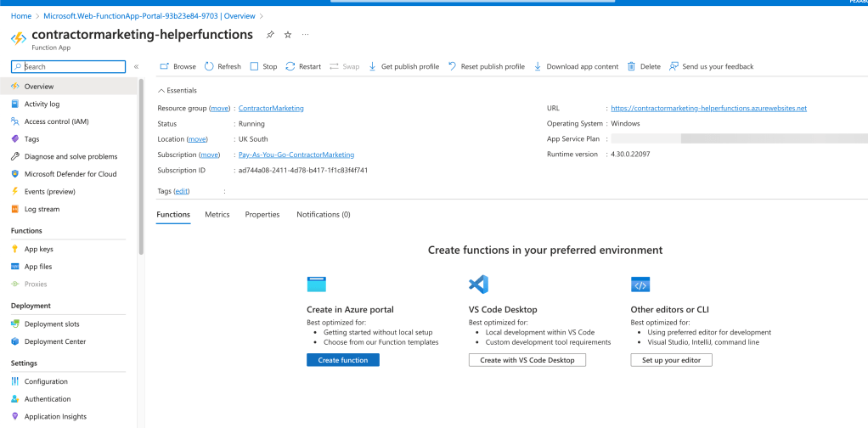Switch to the Functions tab

[x=173, y=215]
